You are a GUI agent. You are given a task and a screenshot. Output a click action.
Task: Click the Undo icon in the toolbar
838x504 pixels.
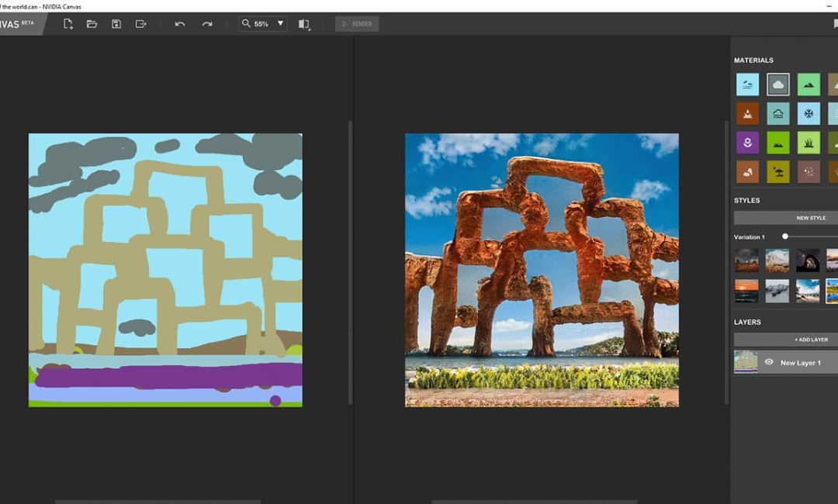(179, 24)
